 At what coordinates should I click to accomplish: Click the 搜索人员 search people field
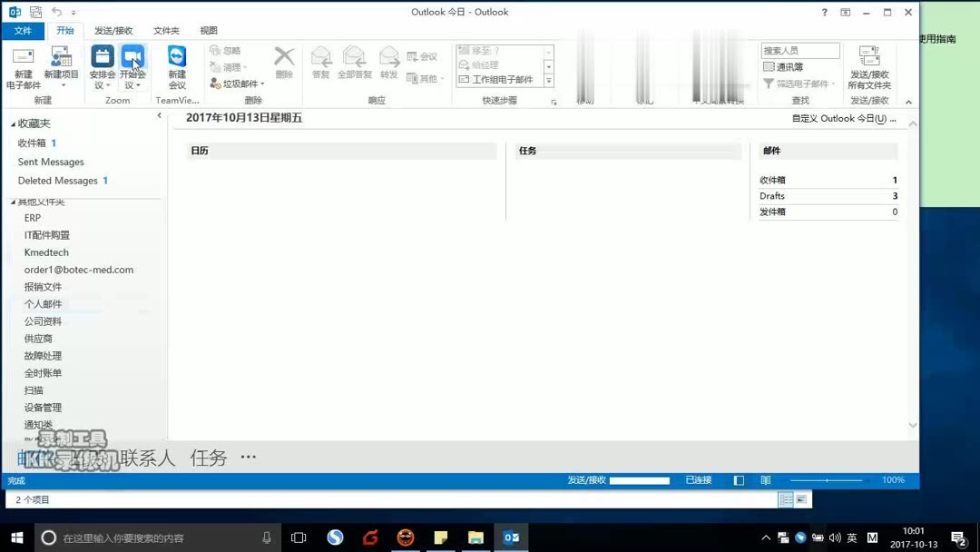point(799,49)
